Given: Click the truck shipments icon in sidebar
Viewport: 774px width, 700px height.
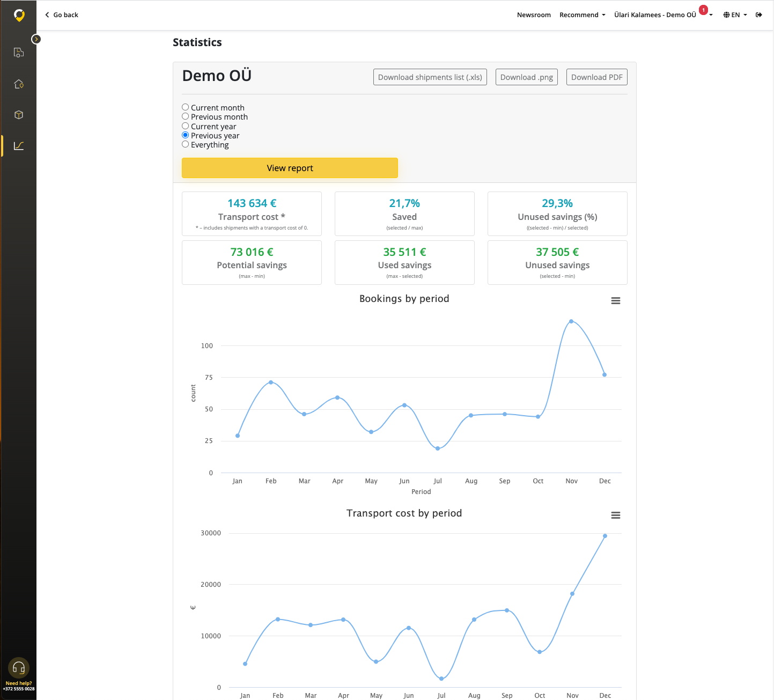Looking at the screenshot, I should [19, 53].
